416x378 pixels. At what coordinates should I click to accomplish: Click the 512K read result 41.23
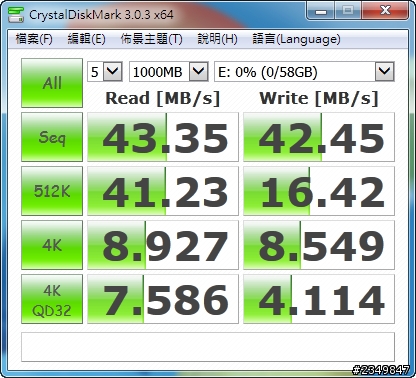coord(163,191)
